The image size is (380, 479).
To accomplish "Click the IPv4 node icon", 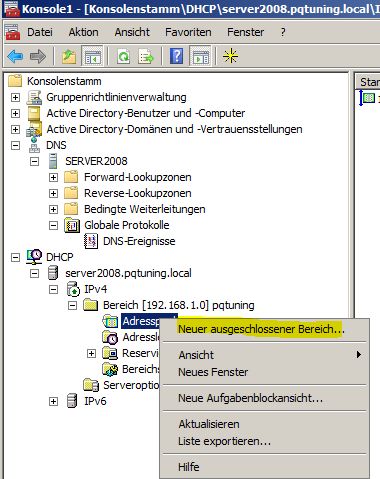I will pos(73,289).
